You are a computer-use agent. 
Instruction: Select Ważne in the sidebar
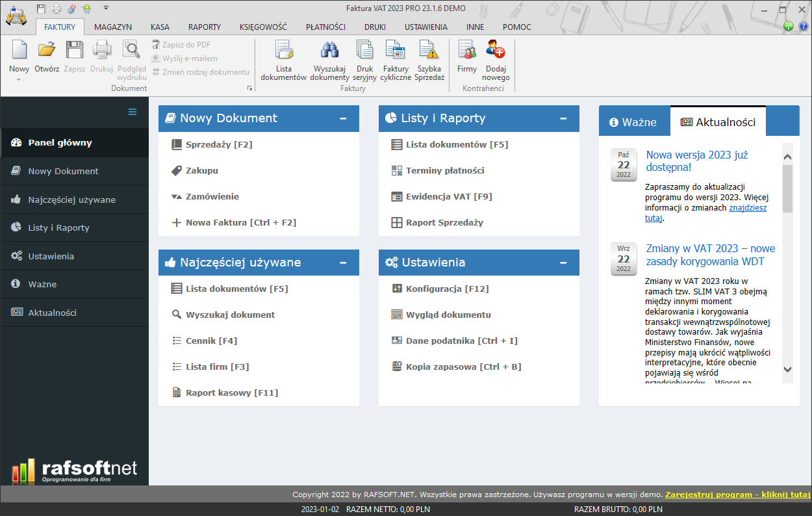point(74,284)
